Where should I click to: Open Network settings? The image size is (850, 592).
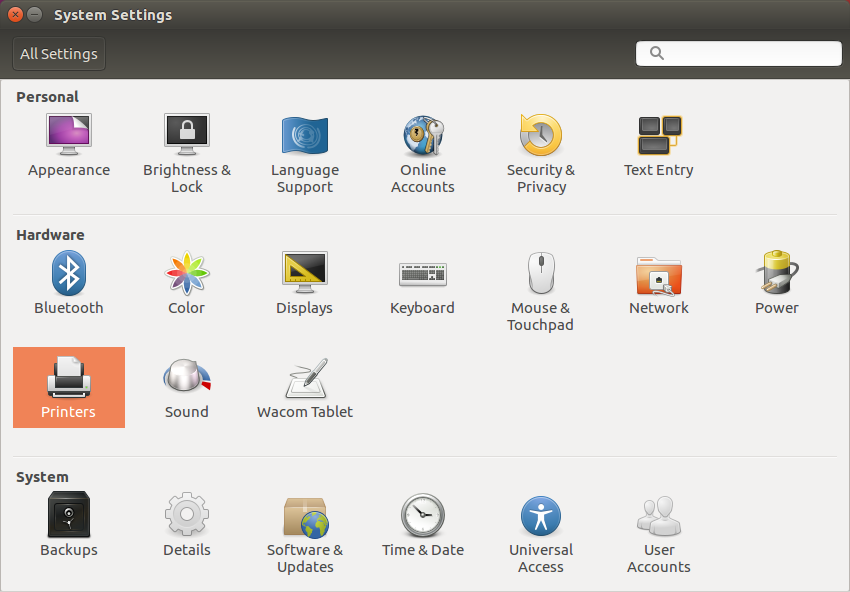click(659, 283)
